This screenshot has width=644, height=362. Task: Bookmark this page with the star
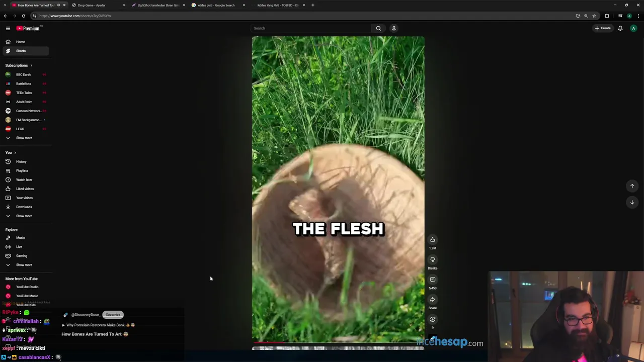[594, 16]
